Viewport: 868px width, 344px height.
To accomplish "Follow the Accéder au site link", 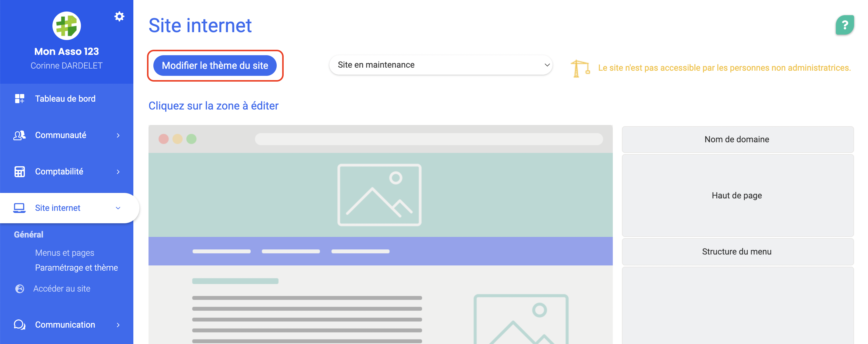I will (62, 289).
